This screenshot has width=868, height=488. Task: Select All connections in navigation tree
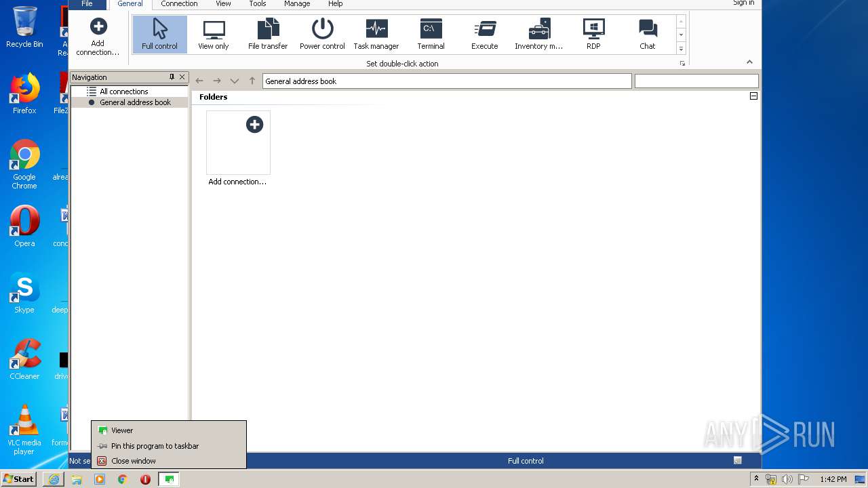pos(123,91)
